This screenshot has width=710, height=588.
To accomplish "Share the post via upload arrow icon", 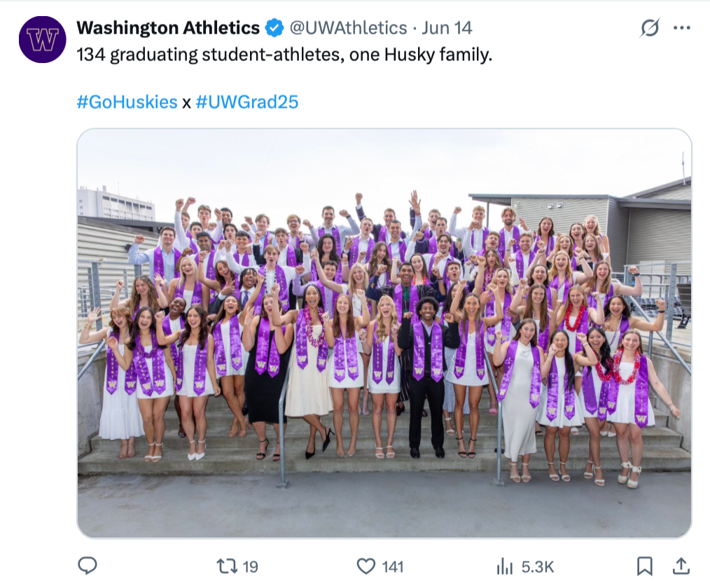I will [x=681, y=566].
